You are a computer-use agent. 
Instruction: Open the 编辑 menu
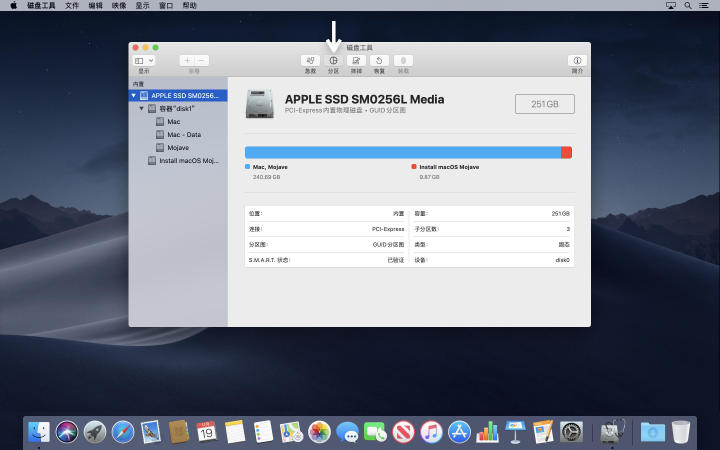96,6
